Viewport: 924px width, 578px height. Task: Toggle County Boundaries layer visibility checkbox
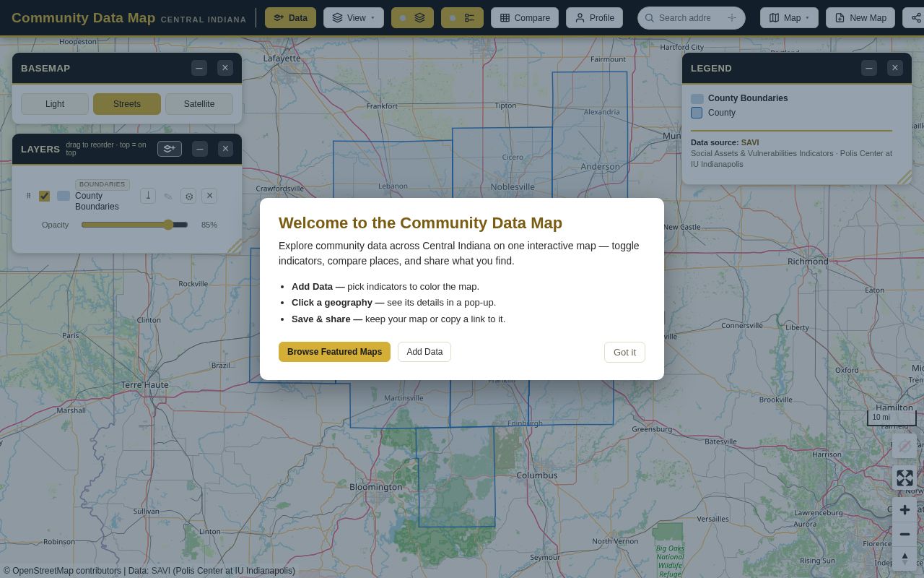click(x=44, y=196)
